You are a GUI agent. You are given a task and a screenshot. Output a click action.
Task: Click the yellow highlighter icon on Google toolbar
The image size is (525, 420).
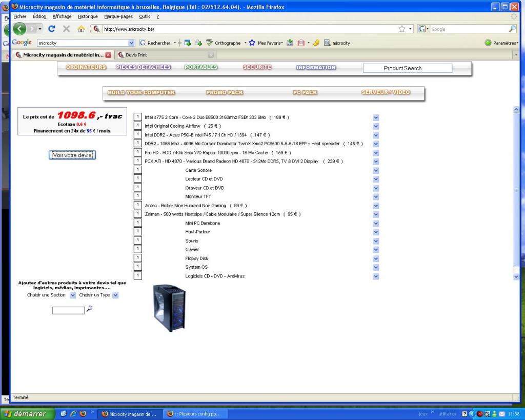point(316,43)
